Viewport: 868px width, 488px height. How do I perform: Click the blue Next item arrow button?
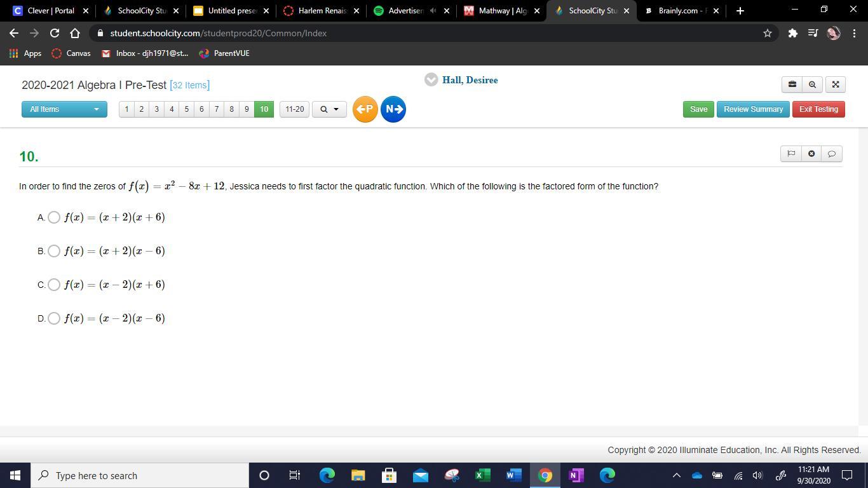point(393,109)
